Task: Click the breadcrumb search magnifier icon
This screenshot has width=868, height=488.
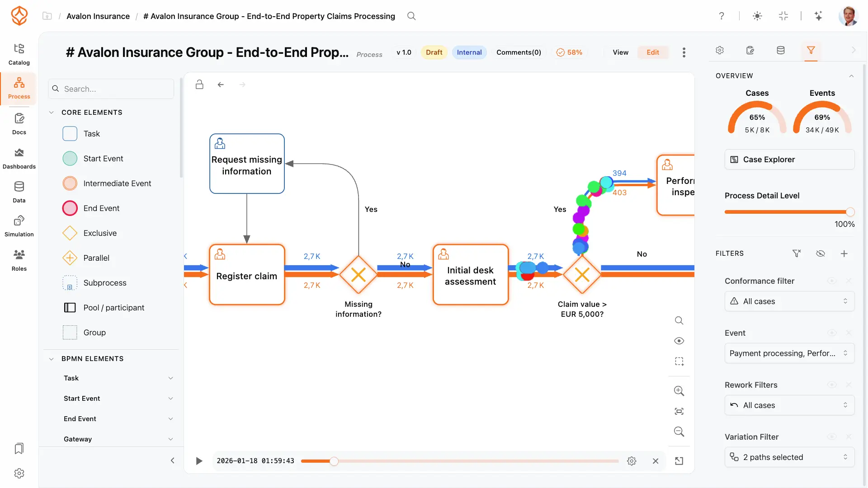Action: tap(411, 16)
